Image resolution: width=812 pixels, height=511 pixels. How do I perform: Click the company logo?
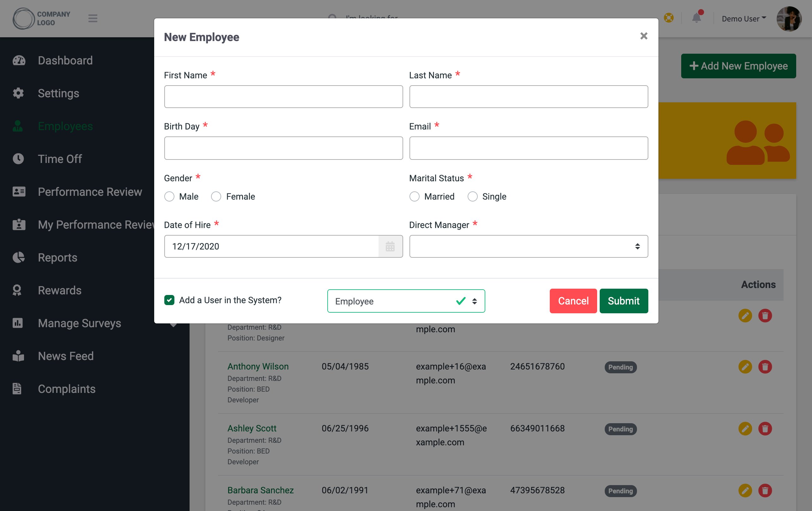(x=41, y=19)
